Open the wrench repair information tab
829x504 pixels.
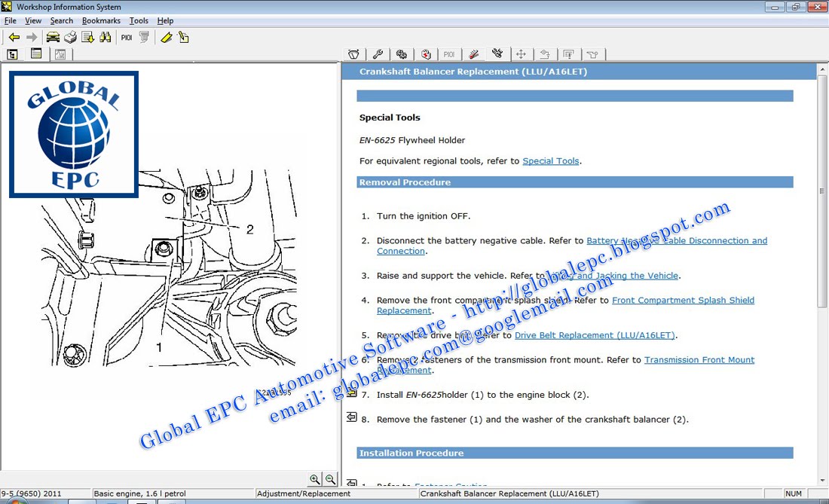coord(378,54)
